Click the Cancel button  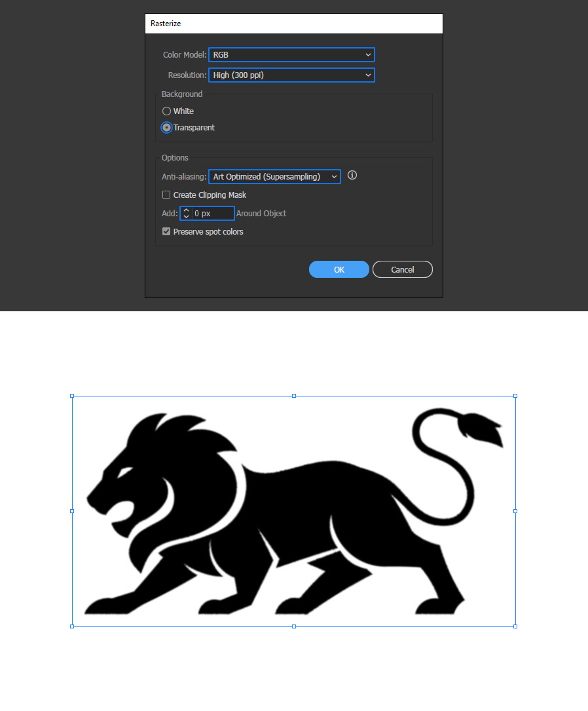tap(402, 269)
